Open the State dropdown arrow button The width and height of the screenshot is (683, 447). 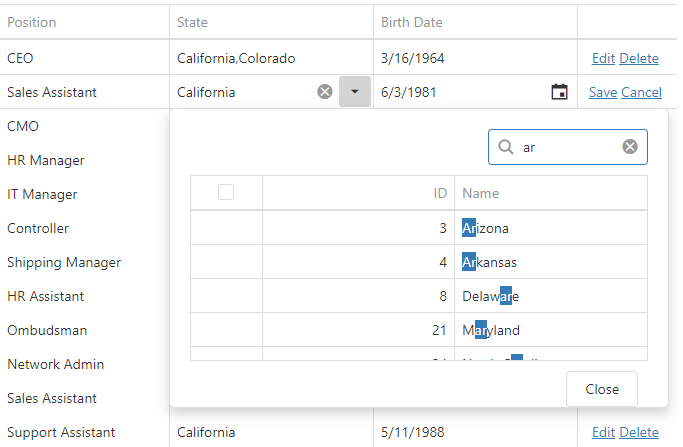point(355,92)
